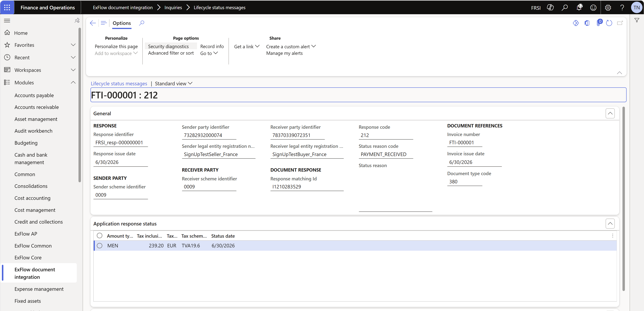Click Personalize this page
Image resolution: width=644 pixels, height=311 pixels.
pyautogui.click(x=116, y=46)
